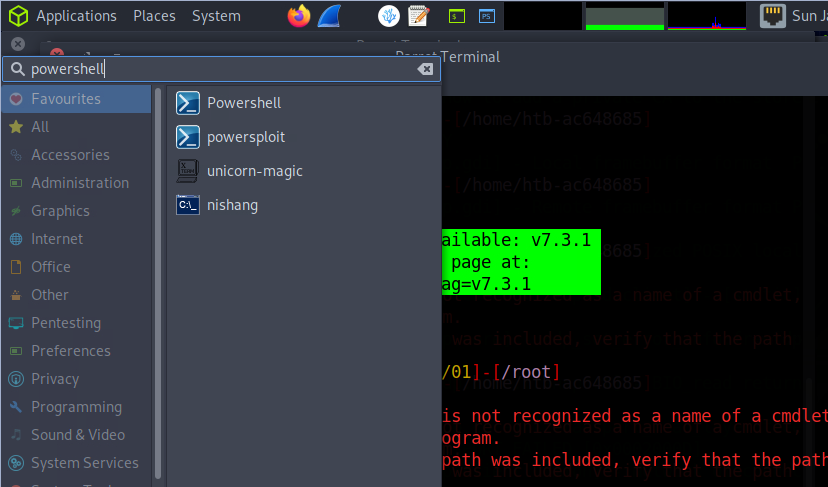Viewport: 828px width, 487px height.
Task: Open the System menu
Action: 216,16
